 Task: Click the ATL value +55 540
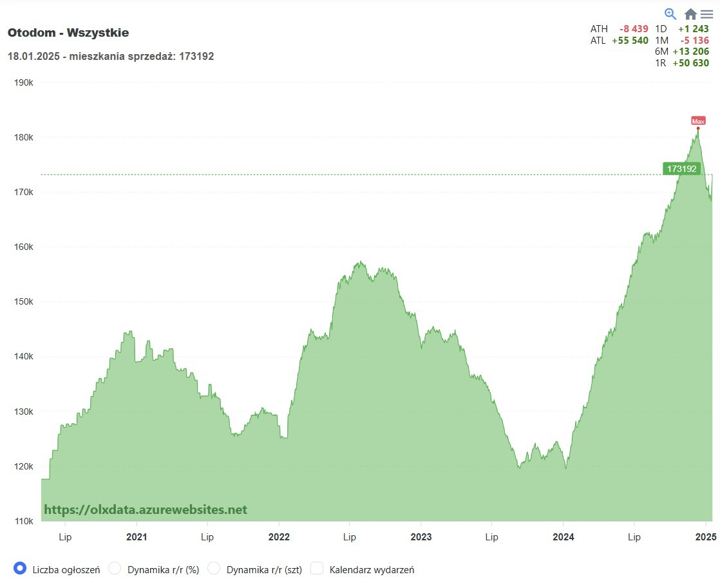point(630,41)
